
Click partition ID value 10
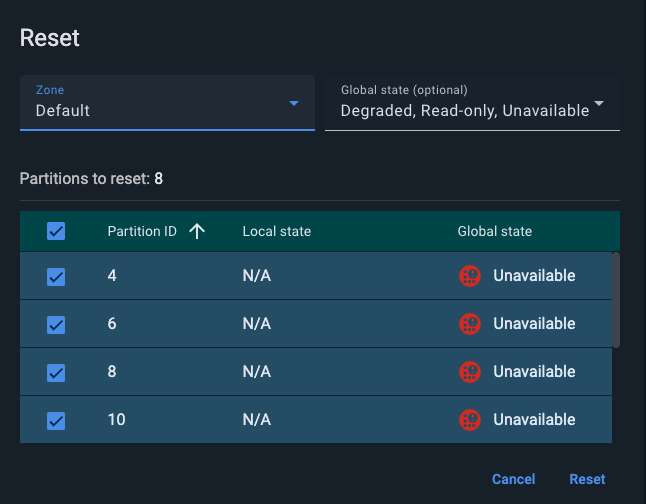tap(117, 420)
